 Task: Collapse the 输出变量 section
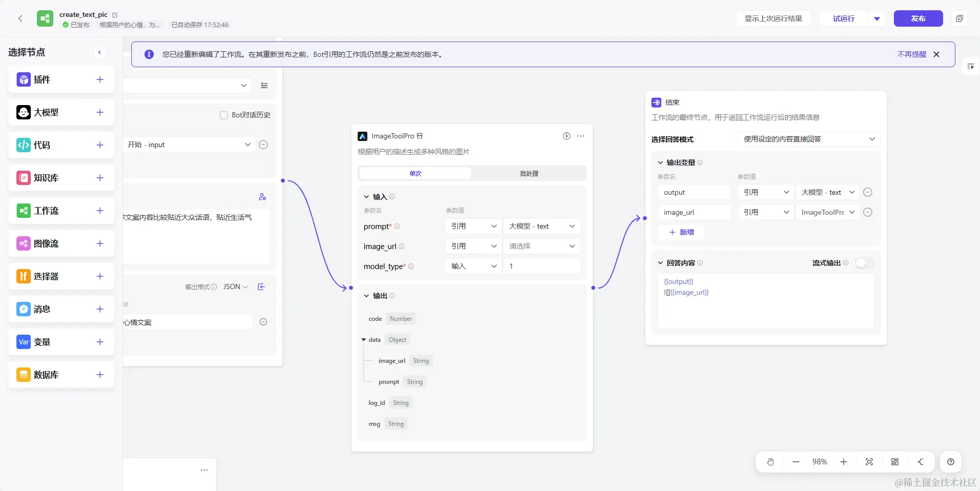tap(661, 162)
